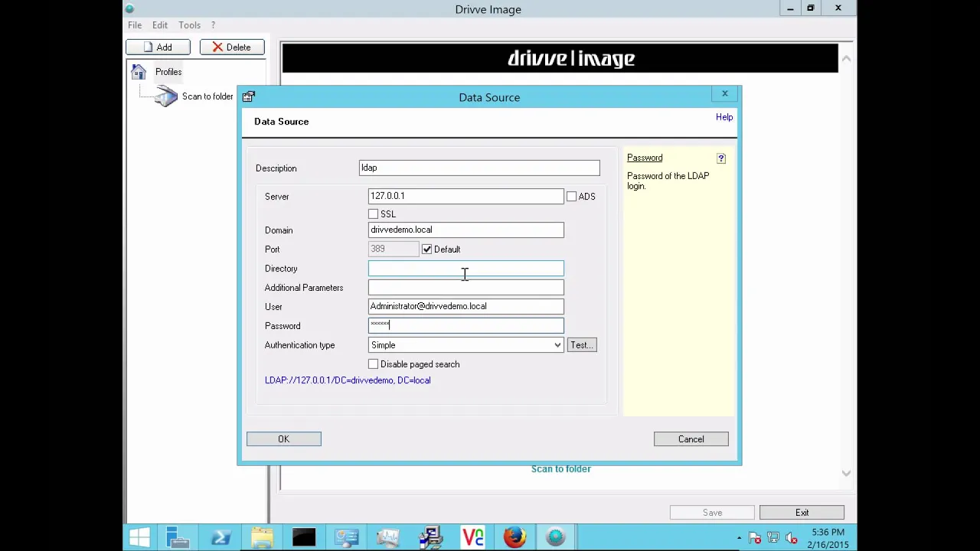
Task: Switch to Drivve Image taskbar icon
Action: [x=555, y=537]
